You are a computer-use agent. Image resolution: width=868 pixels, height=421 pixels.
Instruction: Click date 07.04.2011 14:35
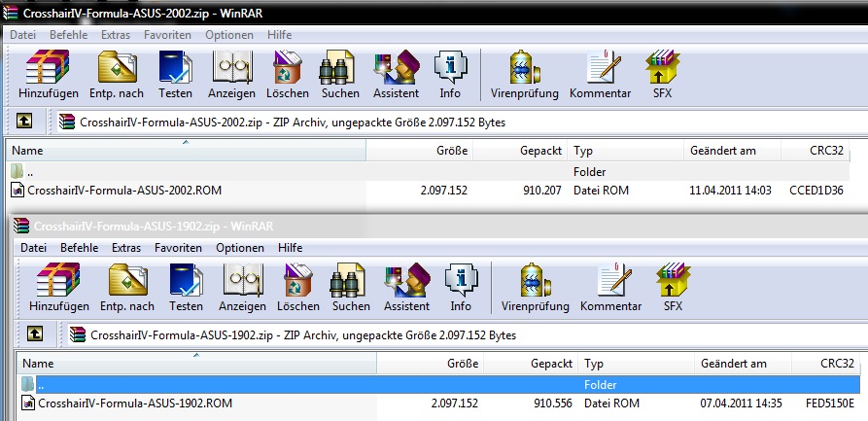coord(742,403)
